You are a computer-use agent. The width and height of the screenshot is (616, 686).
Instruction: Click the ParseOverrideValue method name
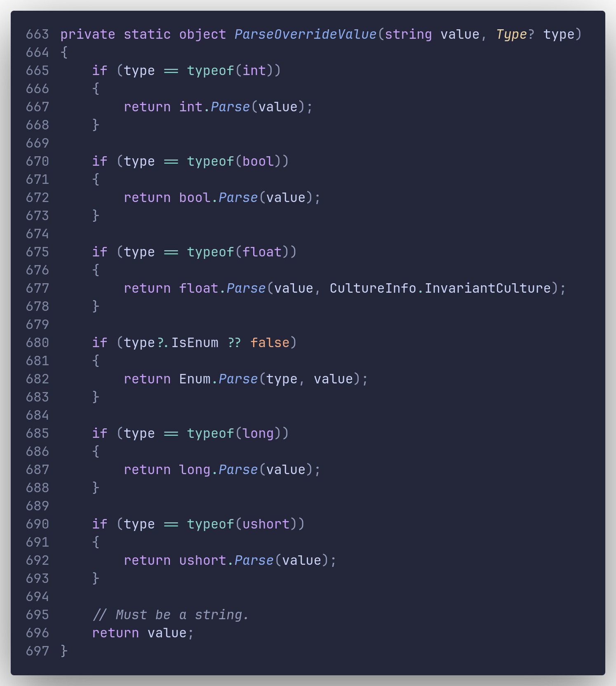coord(305,34)
